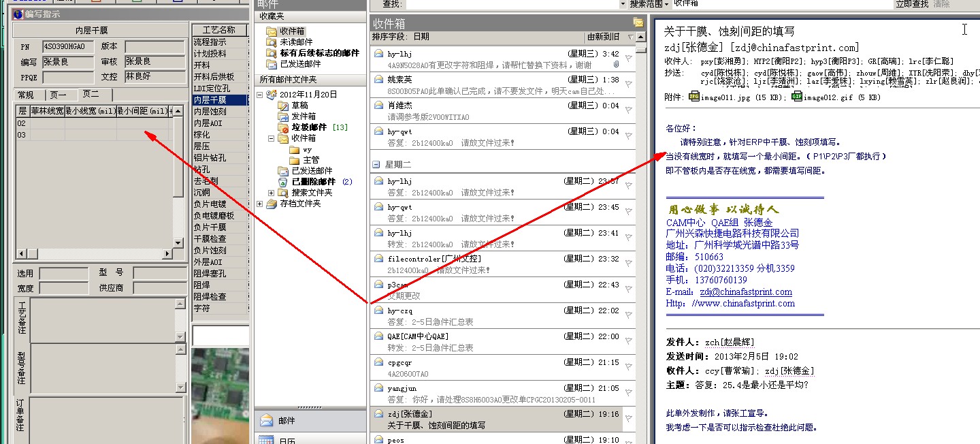This screenshot has width=980, height=444.
Task: Open the 未读邮件 search folder
Action: [x=297, y=42]
